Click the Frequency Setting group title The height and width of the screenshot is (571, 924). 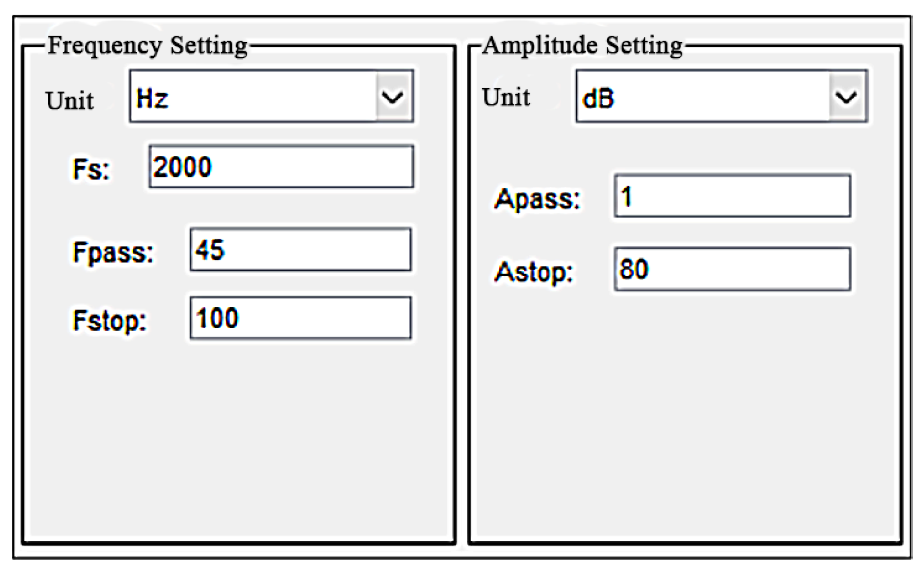click(148, 45)
